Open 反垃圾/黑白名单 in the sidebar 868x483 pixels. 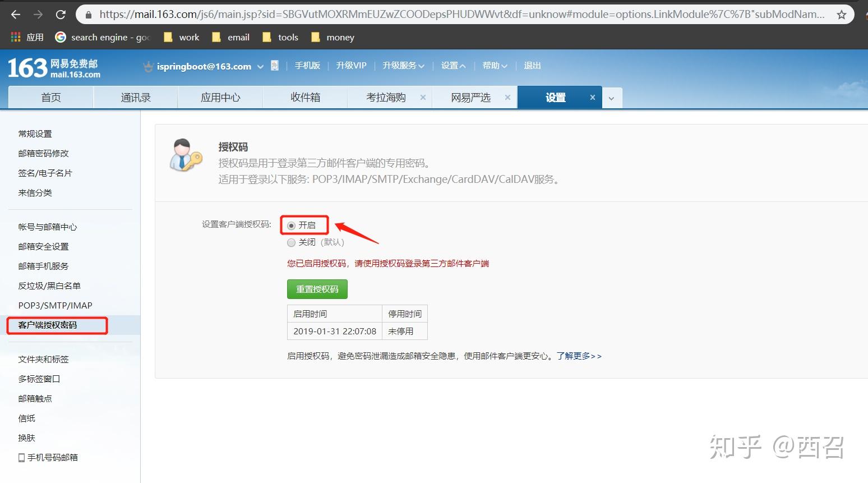(x=49, y=286)
